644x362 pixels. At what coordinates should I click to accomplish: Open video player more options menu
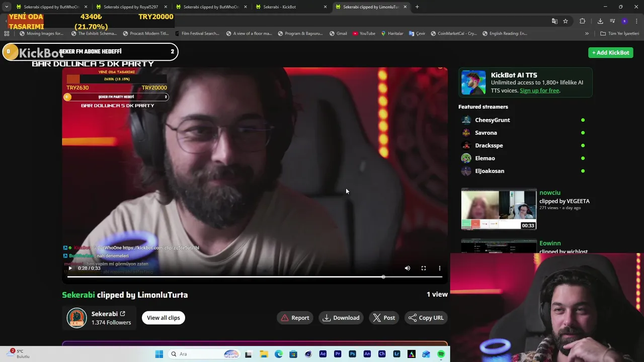pyautogui.click(x=440, y=268)
